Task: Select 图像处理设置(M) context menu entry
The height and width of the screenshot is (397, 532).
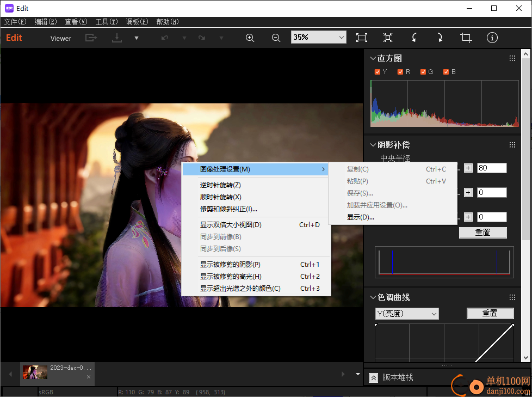Action: 255,169
